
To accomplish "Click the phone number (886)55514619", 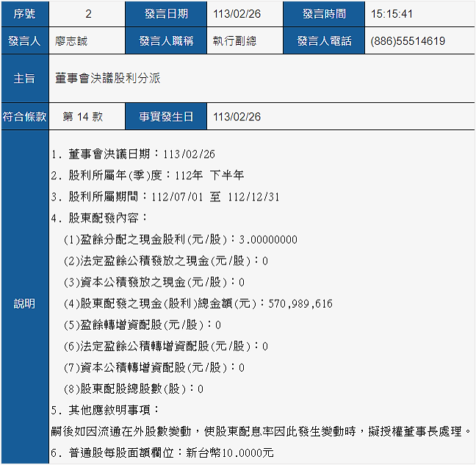I will [408, 41].
